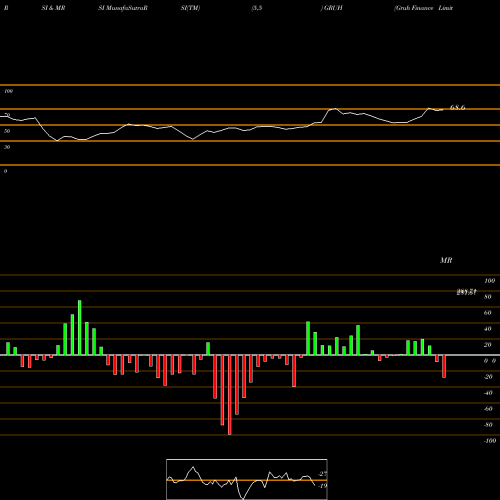Click the GRUH ticker text in the header
This screenshot has height=500, width=500.
coord(333,8)
